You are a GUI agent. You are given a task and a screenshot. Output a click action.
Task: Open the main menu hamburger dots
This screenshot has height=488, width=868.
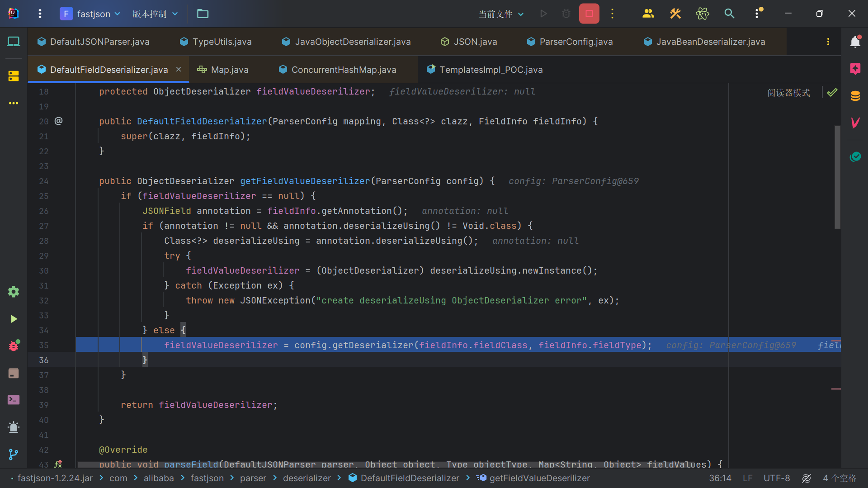coord(40,14)
